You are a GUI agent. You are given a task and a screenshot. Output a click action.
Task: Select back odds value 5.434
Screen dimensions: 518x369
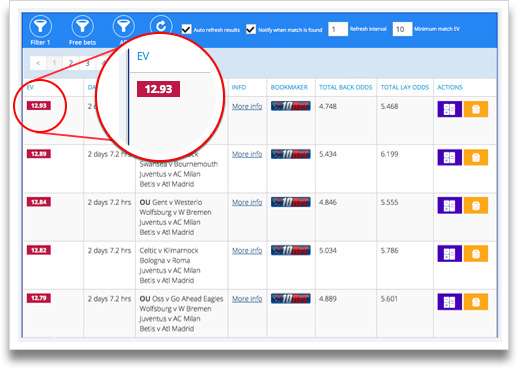click(x=328, y=154)
